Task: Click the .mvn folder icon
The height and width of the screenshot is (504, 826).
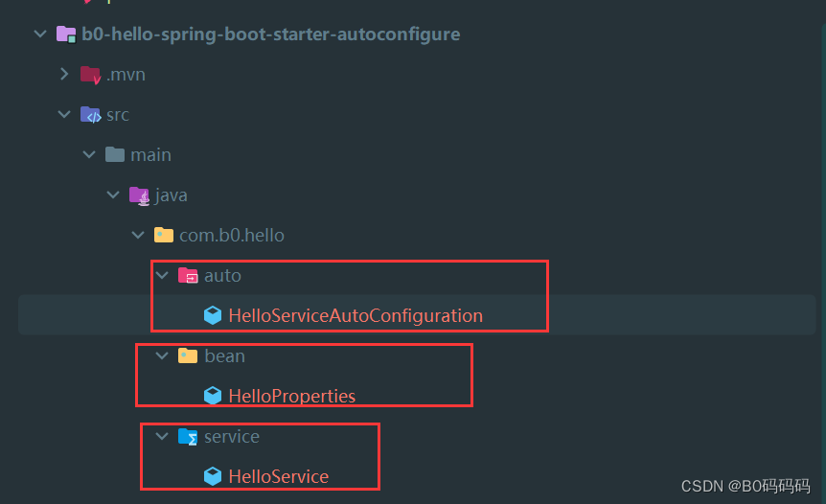Action: coord(91,75)
